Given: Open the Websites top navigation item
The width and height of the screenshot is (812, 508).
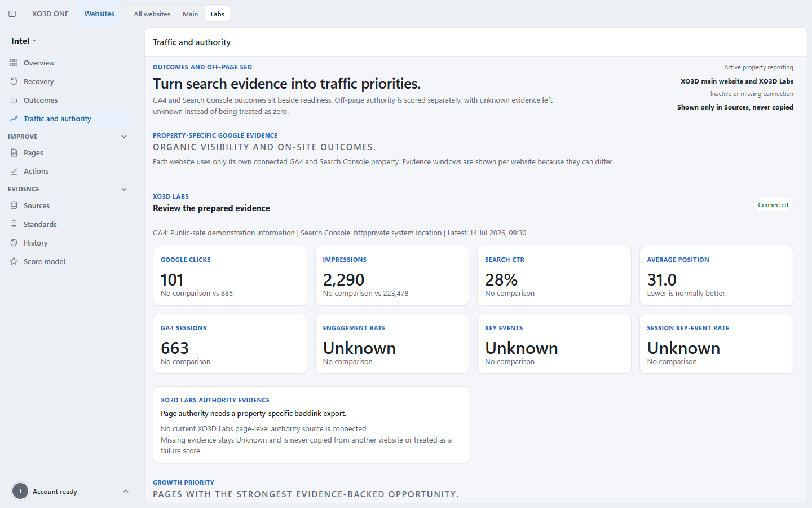Looking at the screenshot, I should click(99, 14).
